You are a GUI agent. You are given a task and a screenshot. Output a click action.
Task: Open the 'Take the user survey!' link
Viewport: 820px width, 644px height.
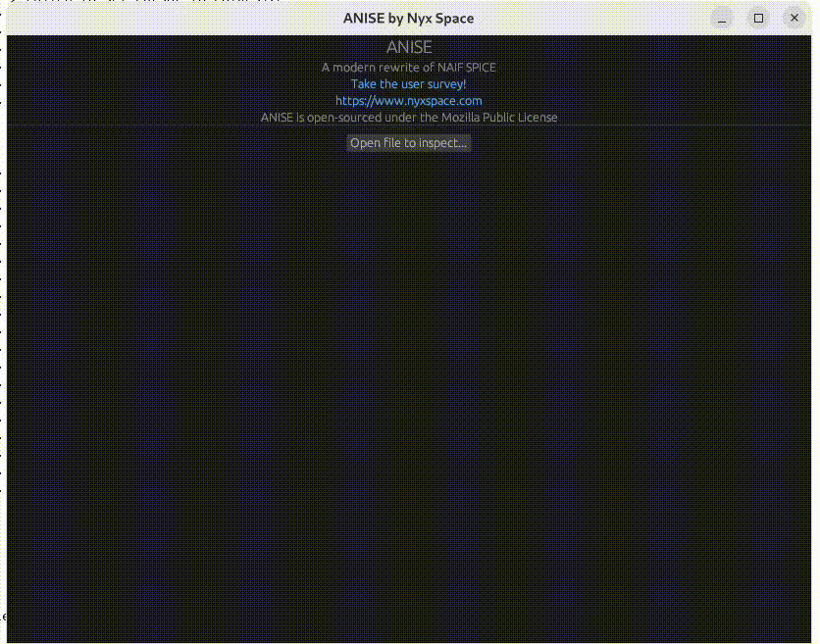point(408,84)
